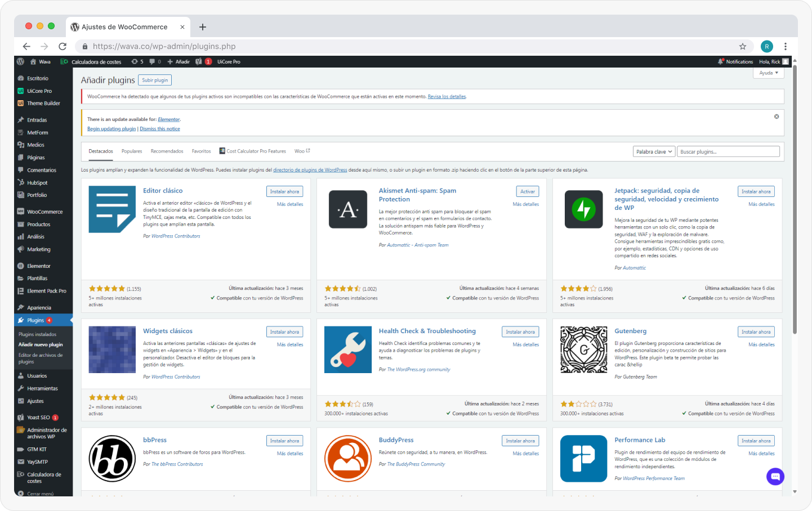Open the Wava site home icon
812x511 pixels.
[x=33, y=61]
